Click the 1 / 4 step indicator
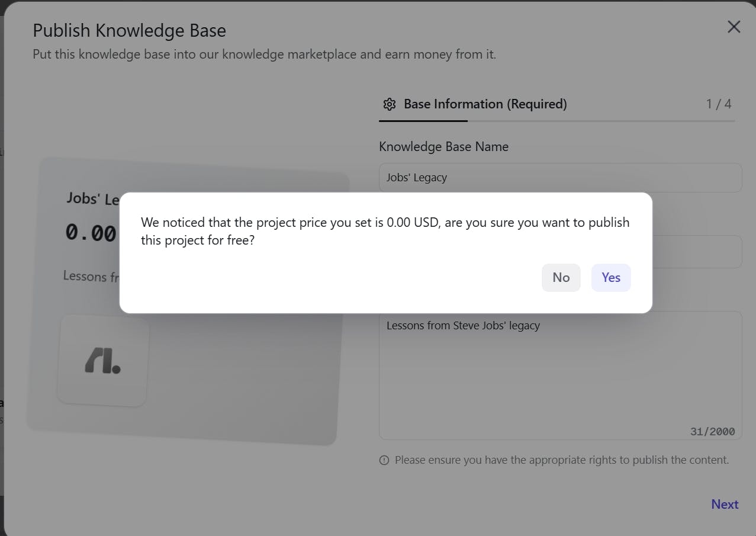756x536 pixels. tap(718, 104)
